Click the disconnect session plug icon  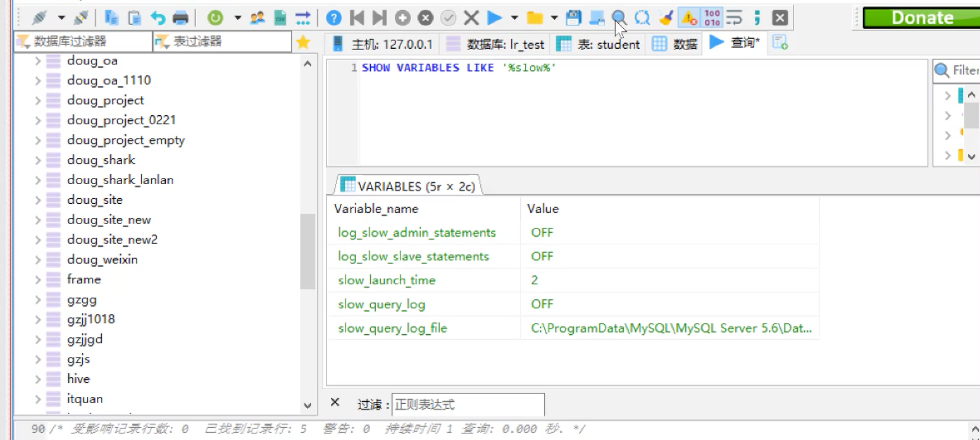81,18
